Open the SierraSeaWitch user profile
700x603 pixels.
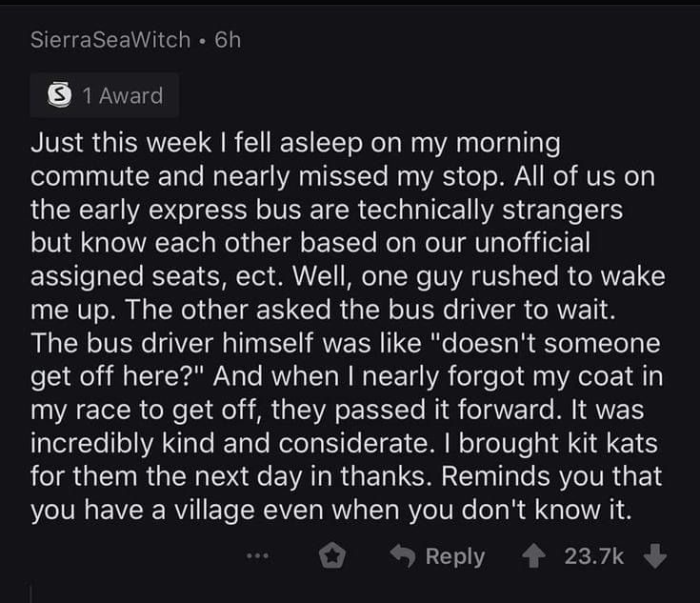104,40
